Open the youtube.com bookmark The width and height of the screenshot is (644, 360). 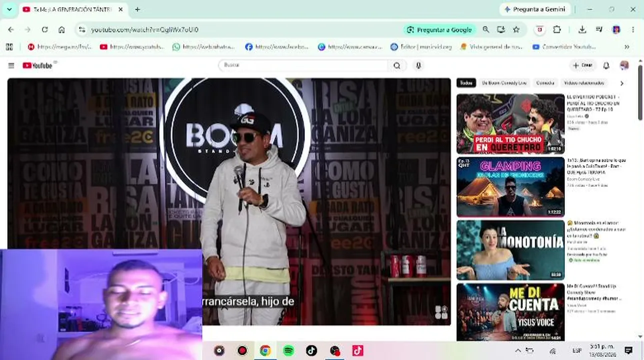(x=132, y=47)
